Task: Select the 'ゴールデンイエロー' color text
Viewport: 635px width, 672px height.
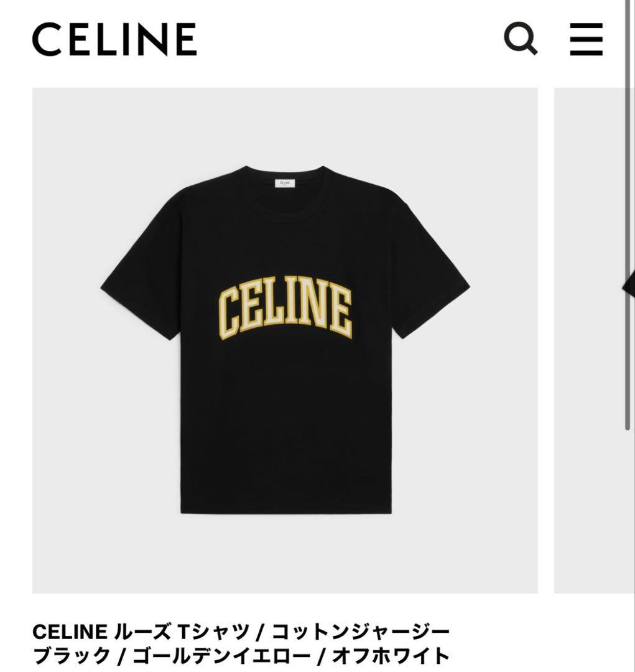Action: click(x=221, y=656)
